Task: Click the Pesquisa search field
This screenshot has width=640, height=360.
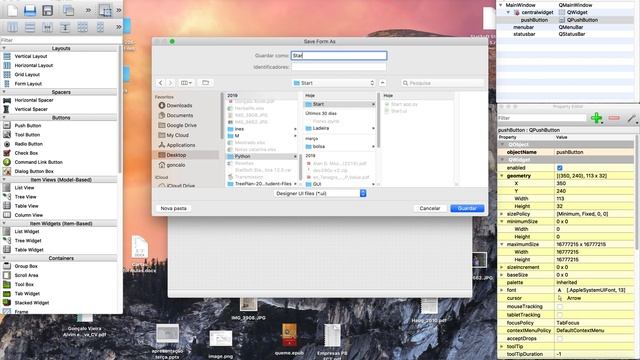Action: [x=442, y=83]
